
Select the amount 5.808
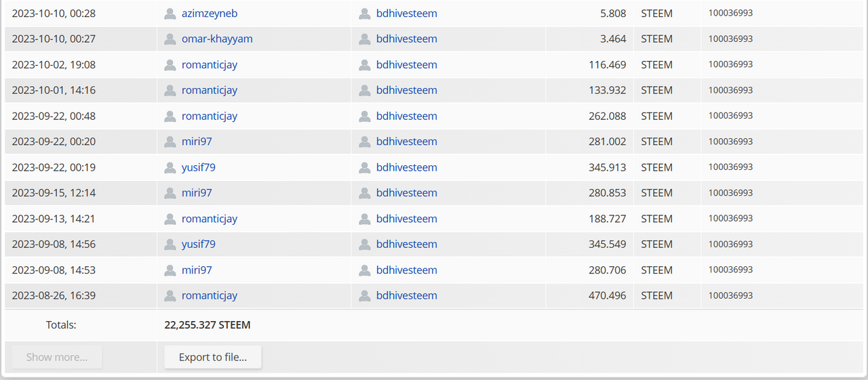click(613, 13)
